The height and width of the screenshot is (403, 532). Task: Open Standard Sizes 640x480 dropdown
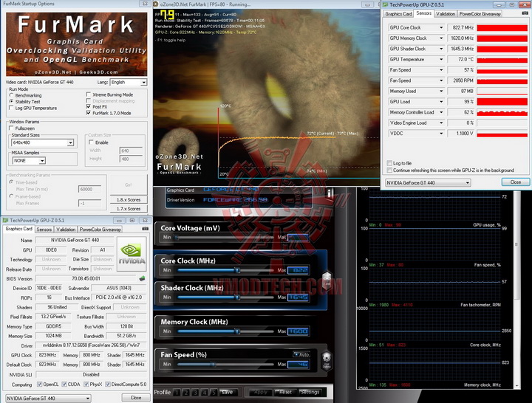[71, 142]
